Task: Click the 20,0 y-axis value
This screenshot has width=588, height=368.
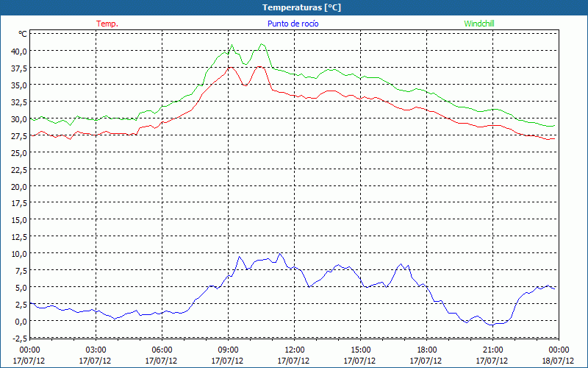Action: click(x=20, y=187)
